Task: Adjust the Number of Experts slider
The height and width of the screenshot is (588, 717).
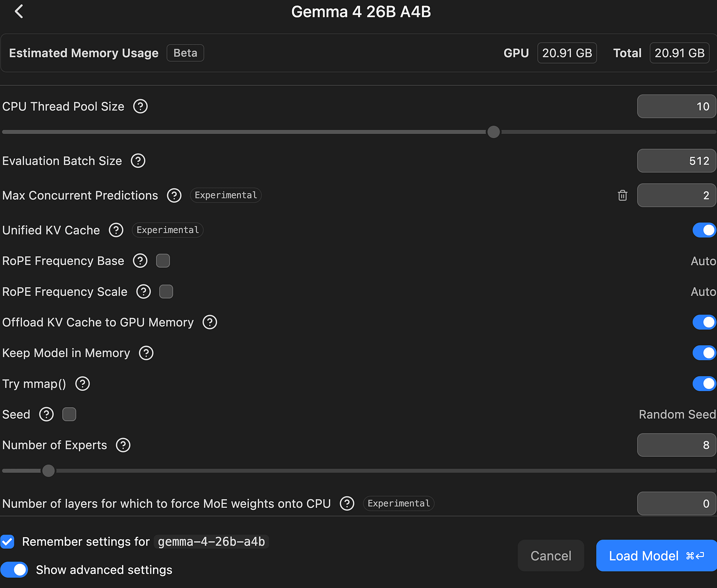Action: [48, 471]
